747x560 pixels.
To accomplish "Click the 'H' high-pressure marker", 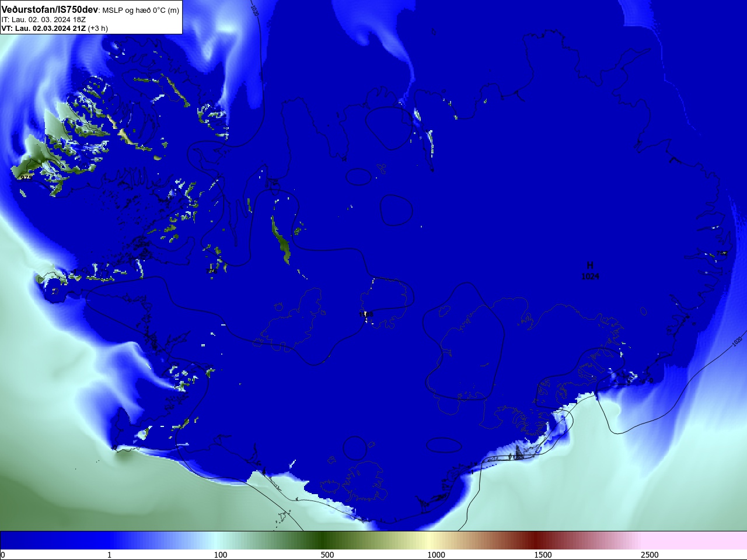I will (590, 266).
